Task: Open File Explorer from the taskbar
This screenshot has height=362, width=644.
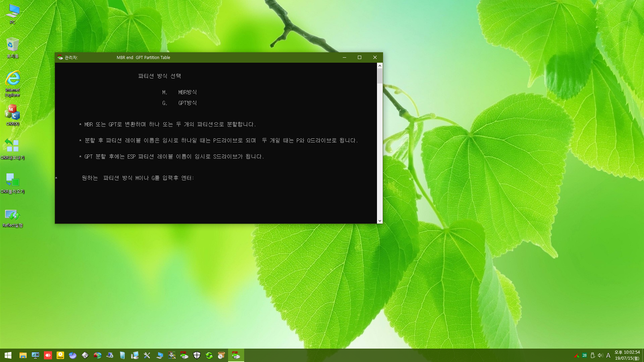Action: click(23, 355)
